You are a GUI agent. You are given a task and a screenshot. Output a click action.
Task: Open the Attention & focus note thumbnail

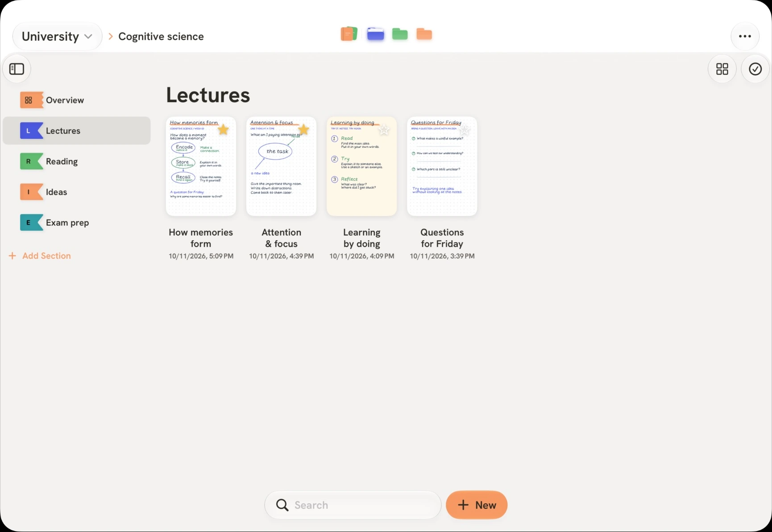281,166
